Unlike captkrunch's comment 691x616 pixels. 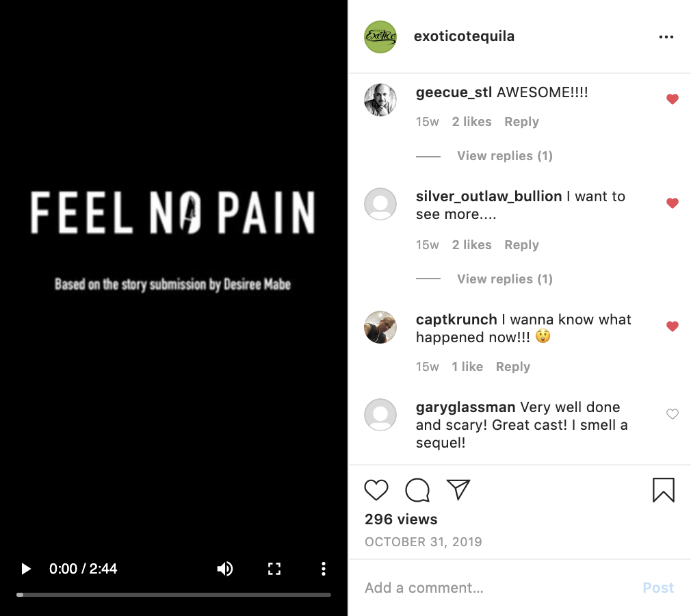tap(673, 326)
